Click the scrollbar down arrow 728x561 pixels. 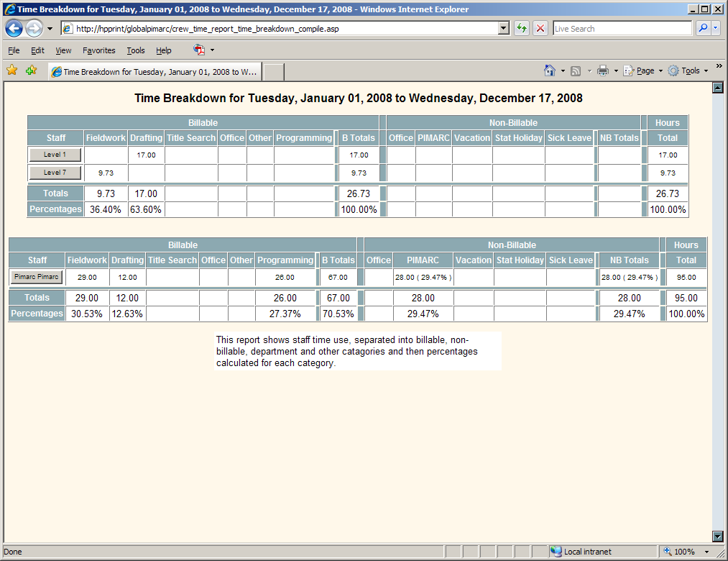coord(718,537)
